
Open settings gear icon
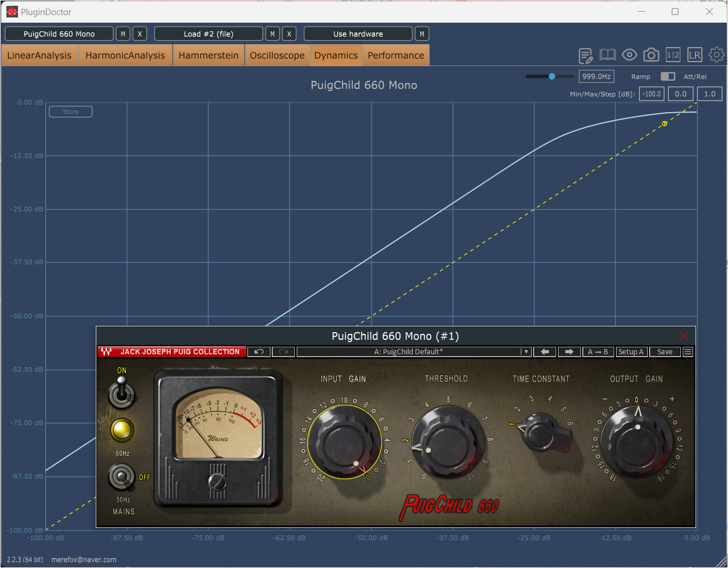pos(716,55)
